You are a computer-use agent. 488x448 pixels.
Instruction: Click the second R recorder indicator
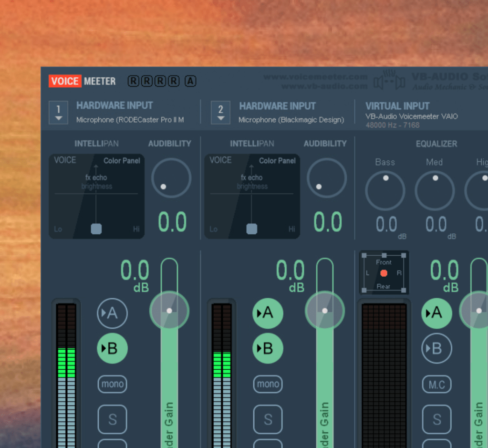147,81
